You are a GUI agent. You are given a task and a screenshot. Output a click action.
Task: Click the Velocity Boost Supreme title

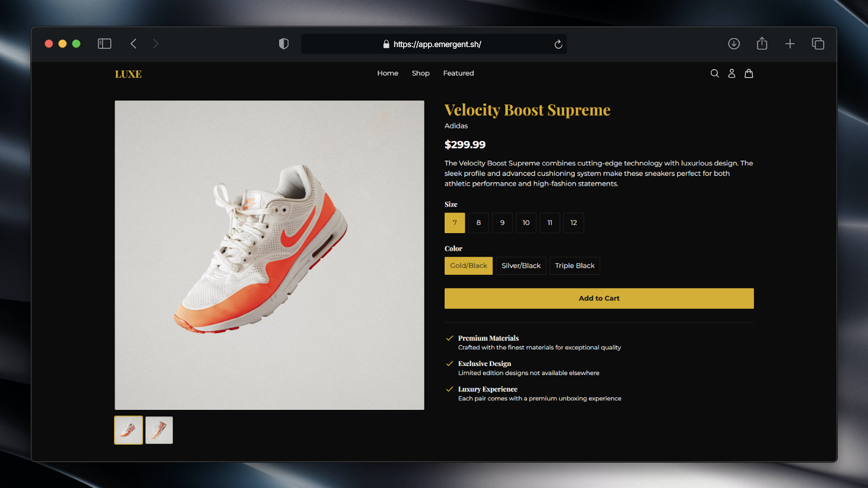(527, 110)
